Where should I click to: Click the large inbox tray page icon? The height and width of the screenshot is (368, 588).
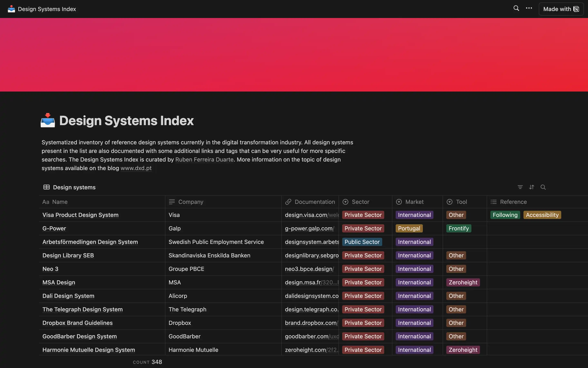48,120
